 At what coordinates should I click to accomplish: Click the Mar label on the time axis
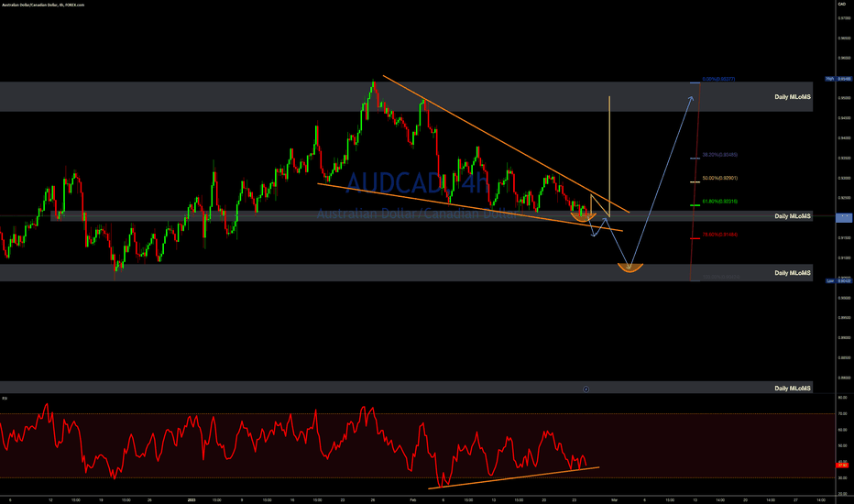614,499
